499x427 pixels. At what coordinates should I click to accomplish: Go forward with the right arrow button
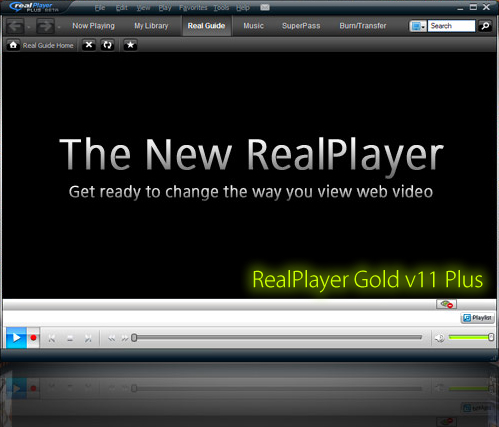45,26
